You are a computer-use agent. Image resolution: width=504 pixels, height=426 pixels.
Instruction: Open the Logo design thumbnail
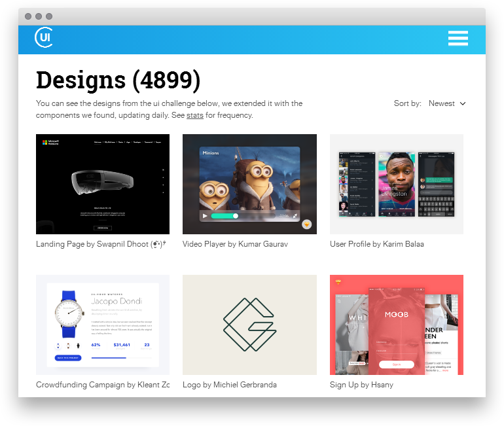(x=249, y=325)
